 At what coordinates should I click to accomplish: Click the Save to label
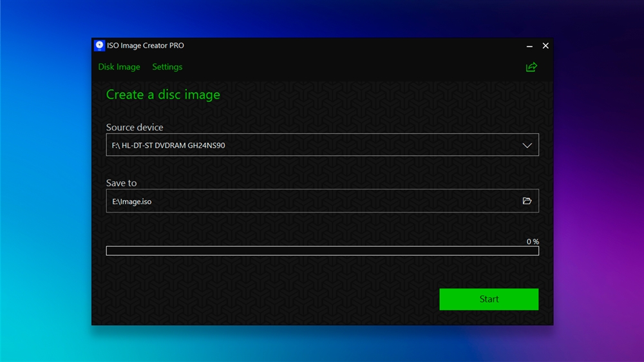tap(121, 183)
